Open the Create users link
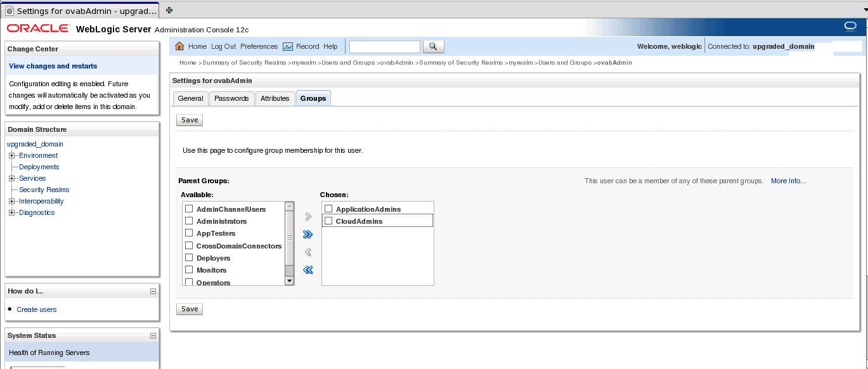This screenshot has width=868, height=369. click(x=37, y=309)
